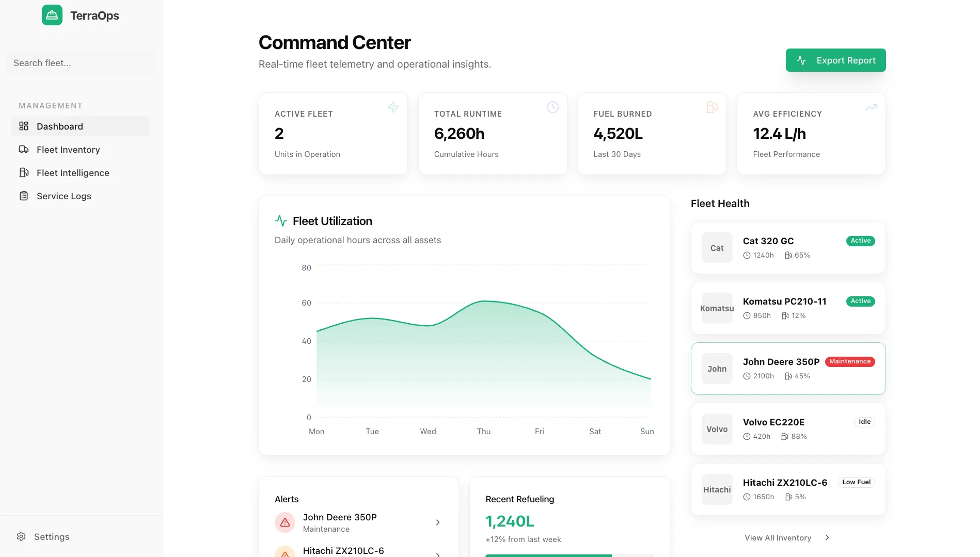Click the John Deere 350P alert warning icon
The height and width of the screenshot is (557, 980).
coord(285,522)
